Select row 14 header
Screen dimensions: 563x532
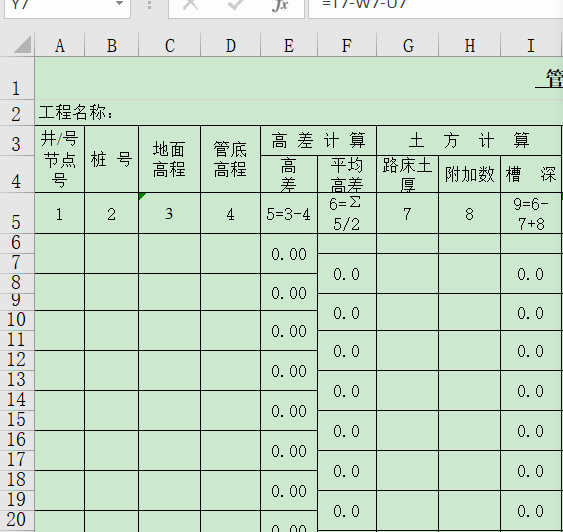coord(17,400)
